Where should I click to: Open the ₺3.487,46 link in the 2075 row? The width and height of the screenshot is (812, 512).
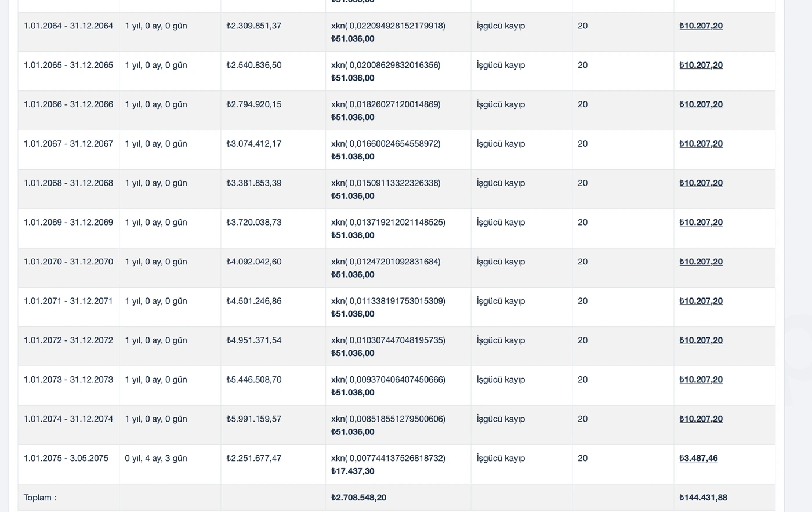pyautogui.click(x=698, y=458)
